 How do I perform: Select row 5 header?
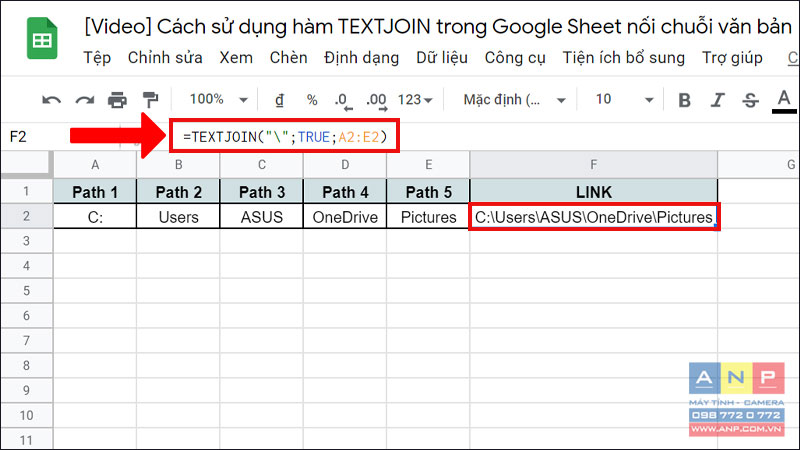pos(26,291)
